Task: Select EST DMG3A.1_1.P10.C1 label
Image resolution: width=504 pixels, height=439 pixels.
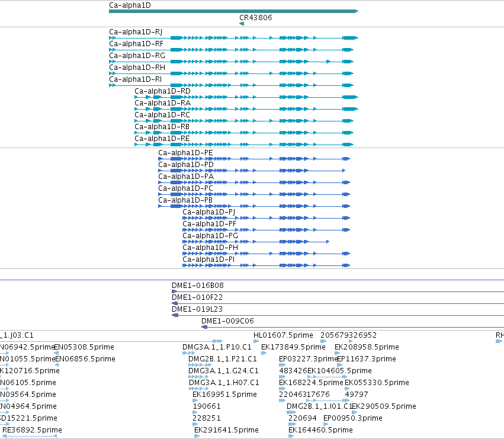Action: pos(217,347)
